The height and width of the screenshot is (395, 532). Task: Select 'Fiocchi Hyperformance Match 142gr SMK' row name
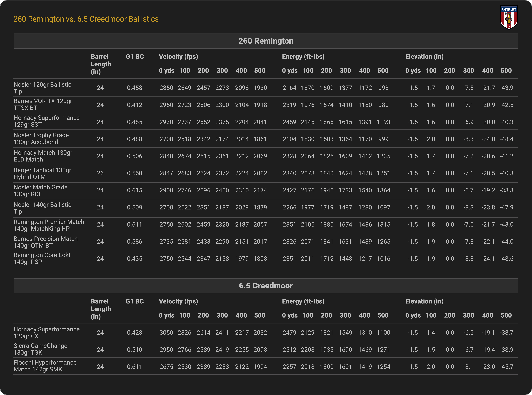pos(45,366)
